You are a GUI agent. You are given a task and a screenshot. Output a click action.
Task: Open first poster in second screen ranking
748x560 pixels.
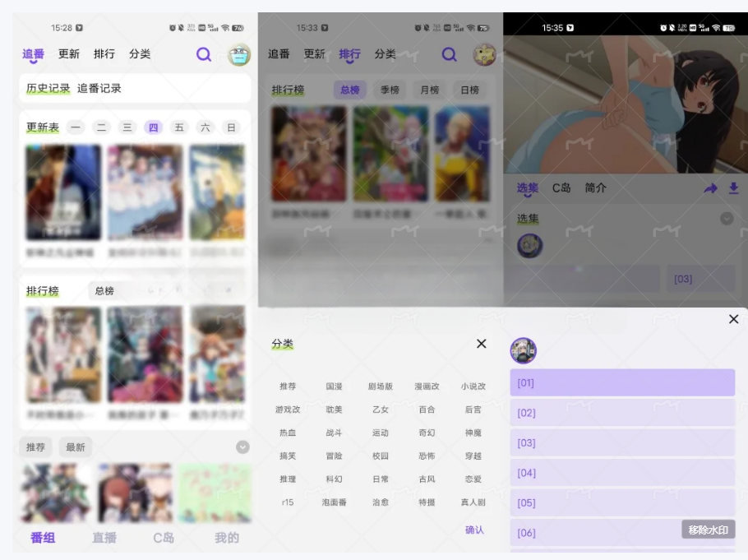point(308,154)
